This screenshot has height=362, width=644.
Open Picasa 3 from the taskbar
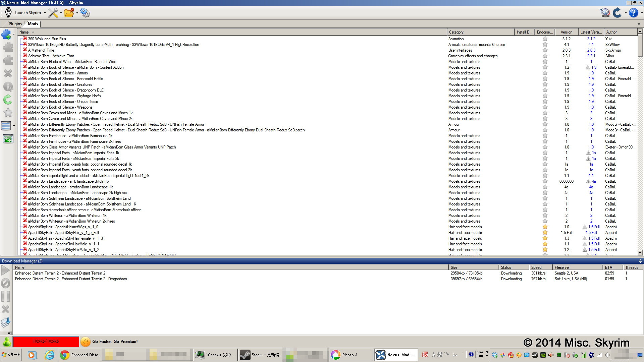point(351,355)
